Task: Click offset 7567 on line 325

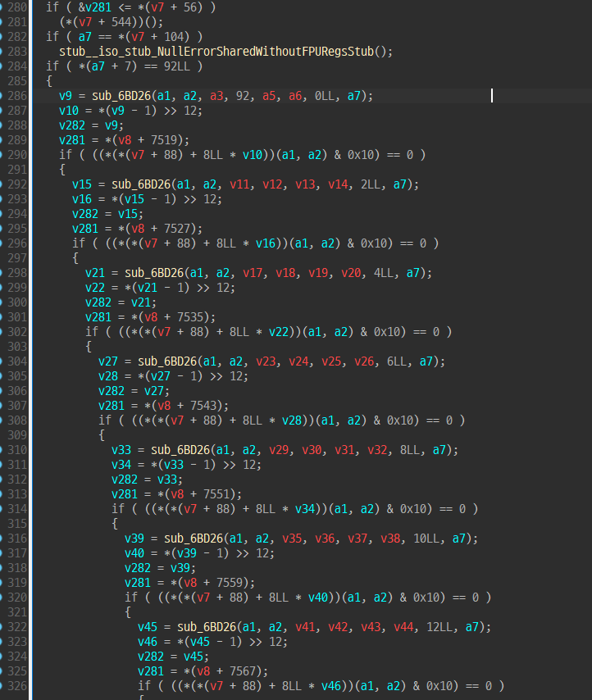Action: click(x=243, y=670)
